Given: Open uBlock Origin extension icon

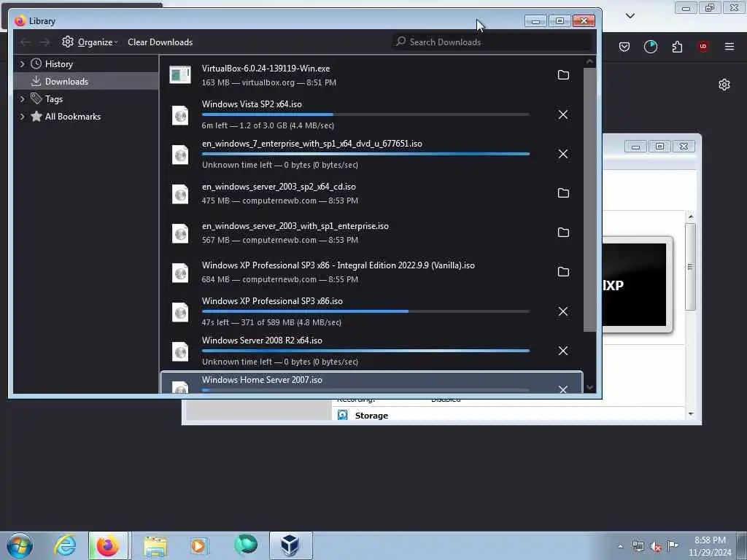Looking at the screenshot, I should point(703,47).
